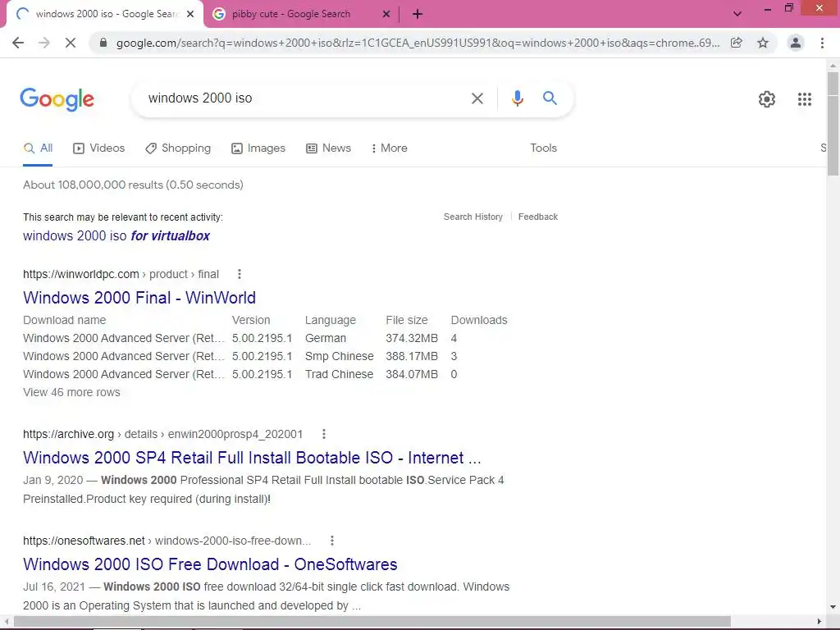
Task: Open the tab search chevron in title bar
Action: click(x=737, y=14)
